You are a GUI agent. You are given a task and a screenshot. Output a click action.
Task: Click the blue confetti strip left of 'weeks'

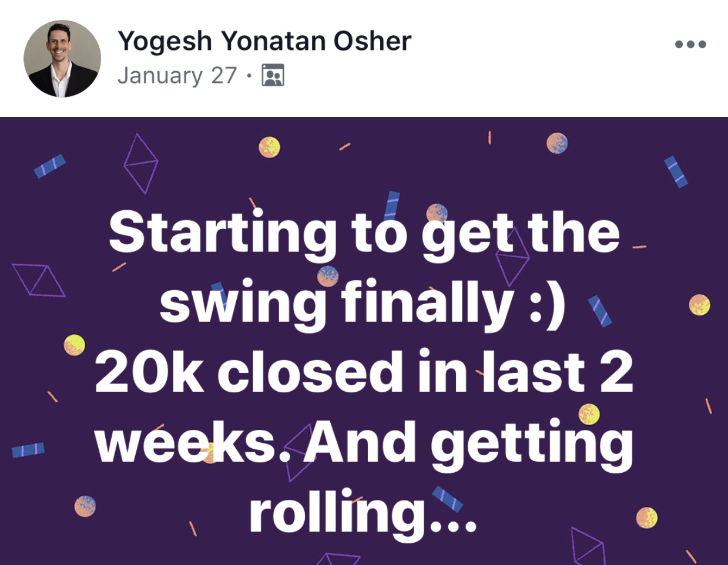coord(28,450)
